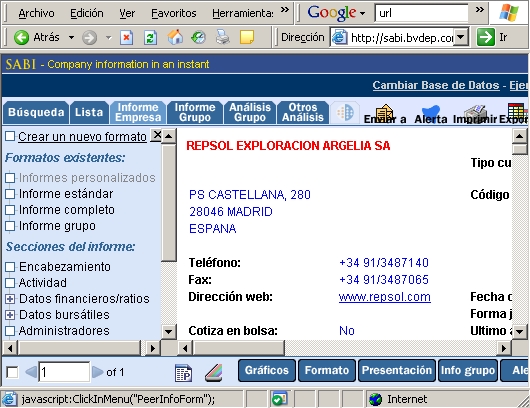Close format panel with X icon
Image resolution: width=530 pixels, height=408 pixels.
(156, 135)
